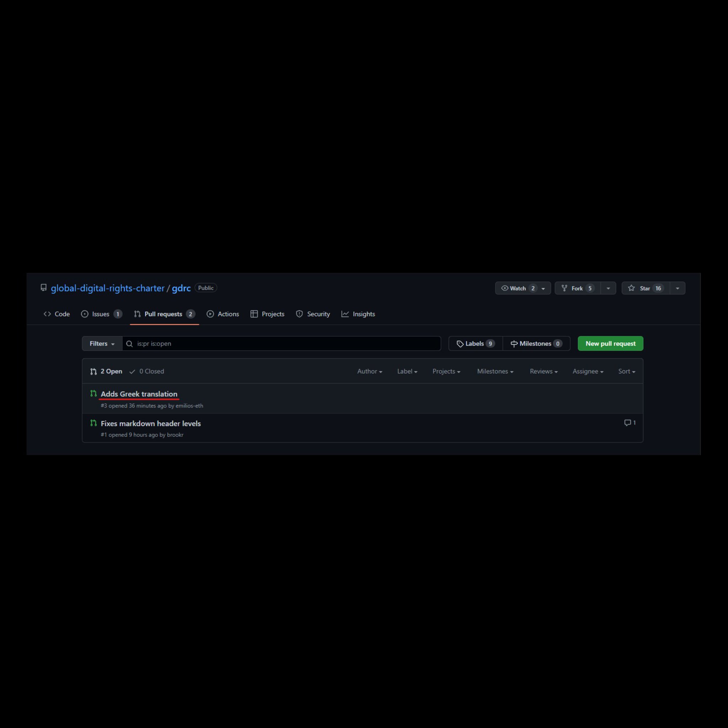Screen dimensions: 728x728
Task: Open the Milestones list
Action: click(x=536, y=344)
